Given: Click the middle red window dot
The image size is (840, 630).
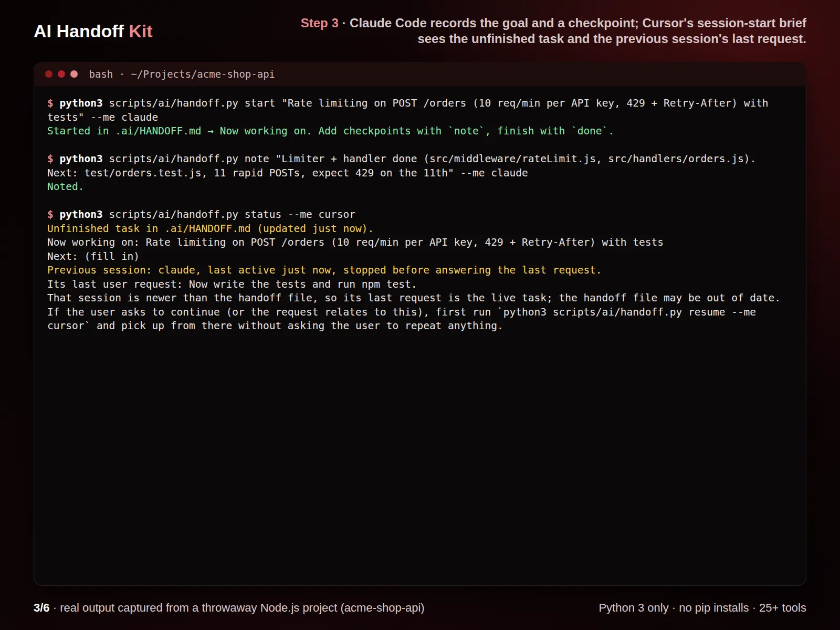Looking at the screenshot, I should coord(61,74).
